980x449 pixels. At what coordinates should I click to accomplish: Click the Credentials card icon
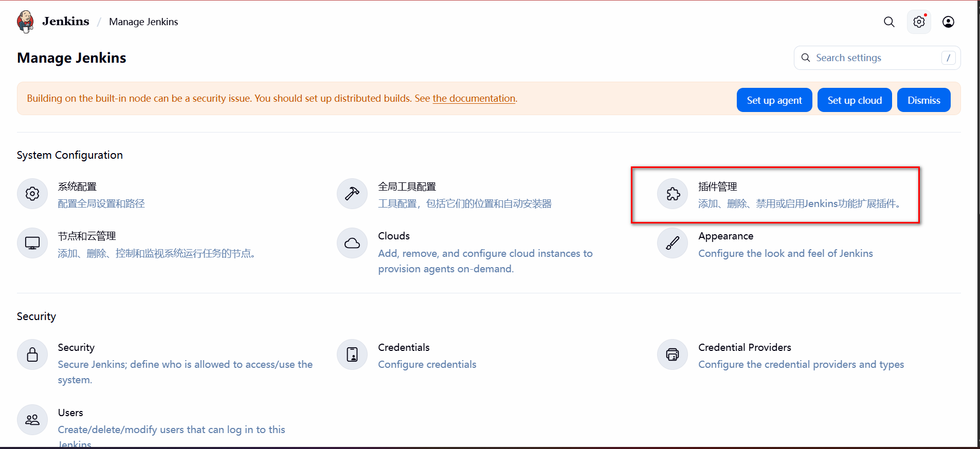point(352,354)
